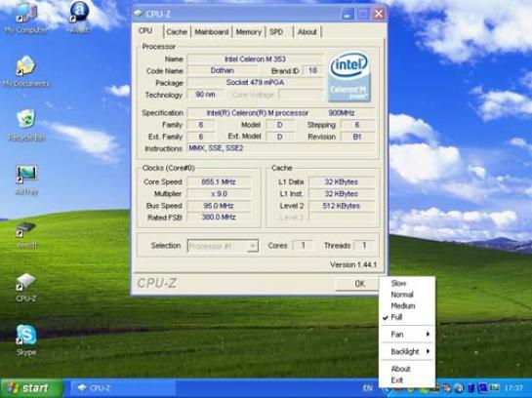Screen dimensions: 532x398
Task: Choose About in the tray context menu
Action: pyautogui.click(x=407, y=369)
